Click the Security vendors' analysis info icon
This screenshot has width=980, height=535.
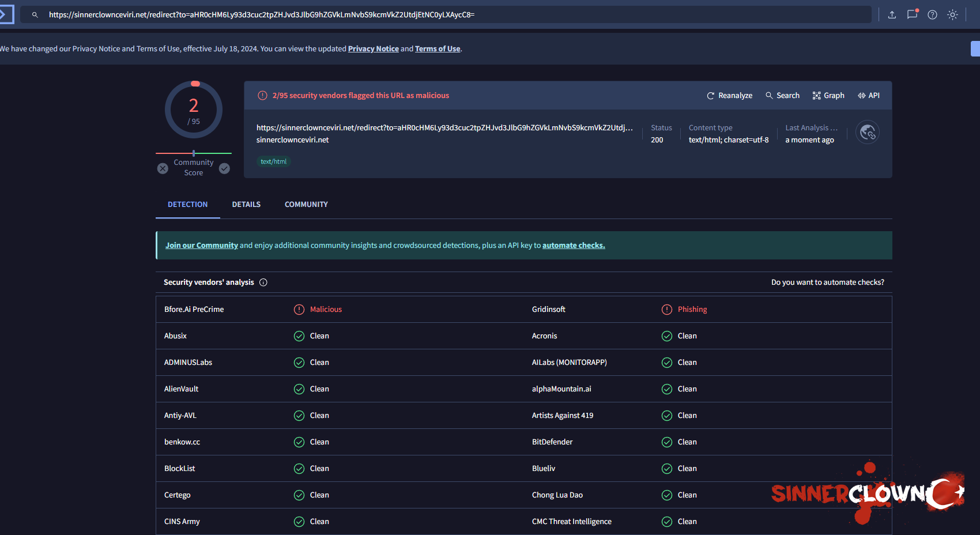point(263,282)
